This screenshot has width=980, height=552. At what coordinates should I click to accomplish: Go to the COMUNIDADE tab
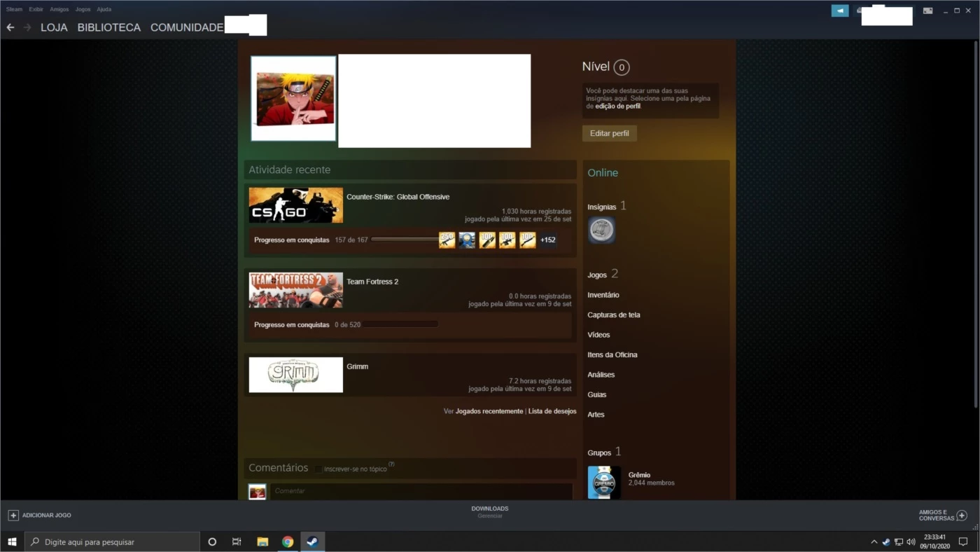[x=187, y=27]
